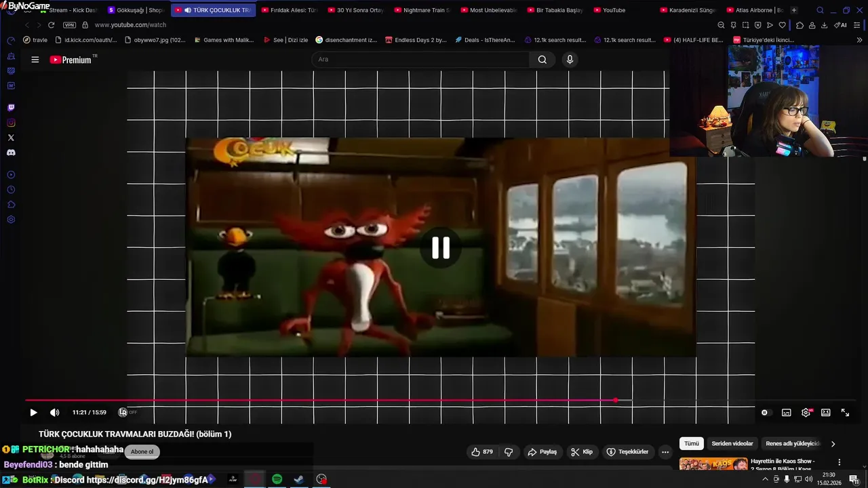Open HALF-LIFE bookmark

(x=692, y=40)
